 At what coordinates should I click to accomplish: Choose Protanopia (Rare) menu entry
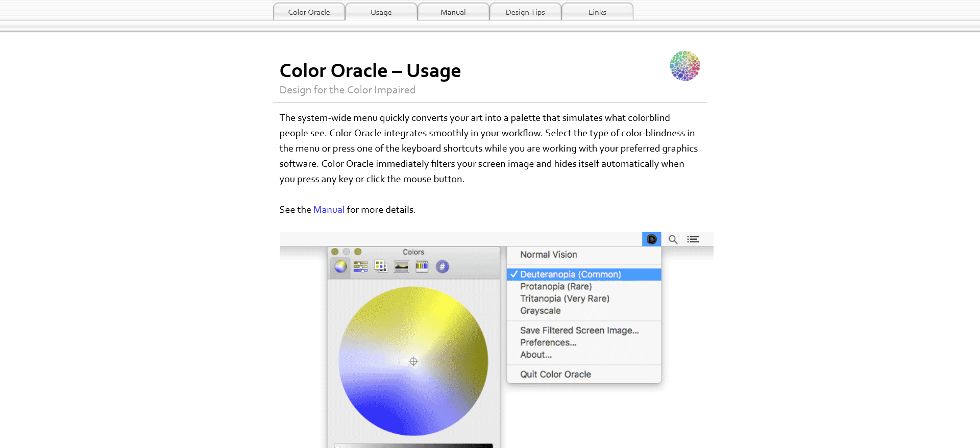coord(584,287)
